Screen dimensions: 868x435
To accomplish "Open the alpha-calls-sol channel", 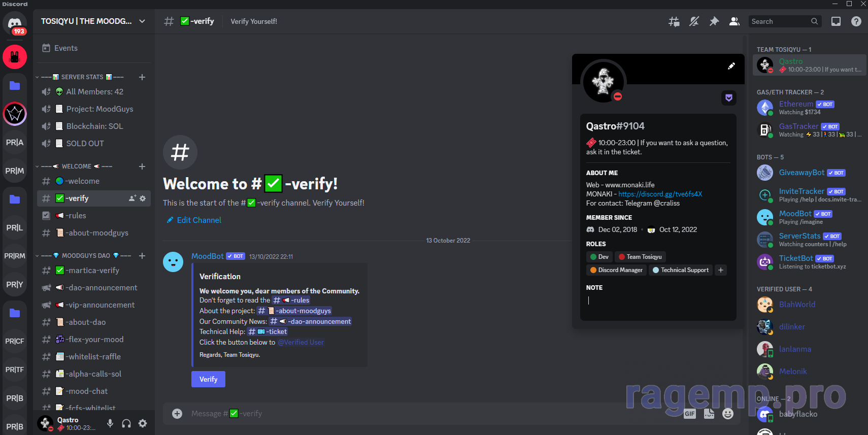I will tap(94, 374).
